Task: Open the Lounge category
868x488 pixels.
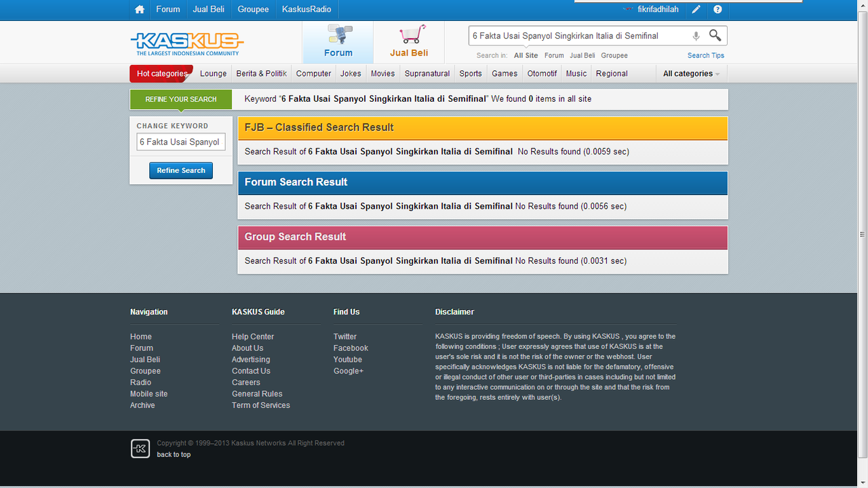Action: coord(214,74)
